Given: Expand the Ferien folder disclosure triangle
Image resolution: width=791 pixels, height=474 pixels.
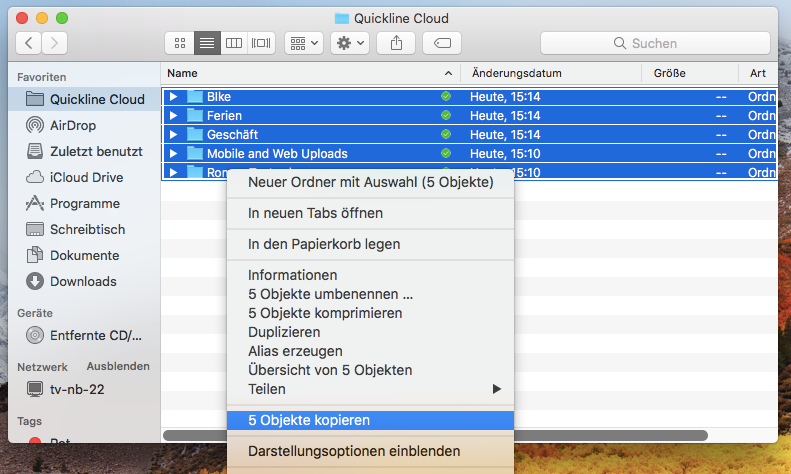Looking at the screenshot, I should point(174,115).
